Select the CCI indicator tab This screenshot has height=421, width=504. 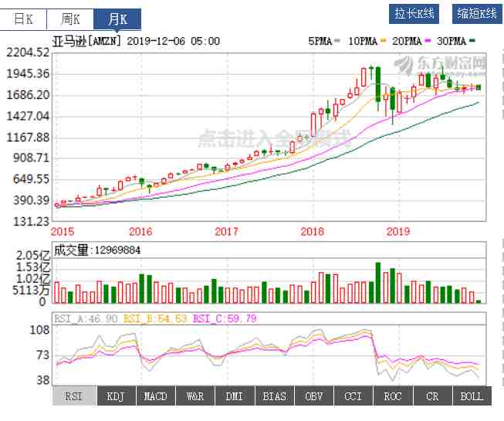pyautogui.click(x=353, y=396)
